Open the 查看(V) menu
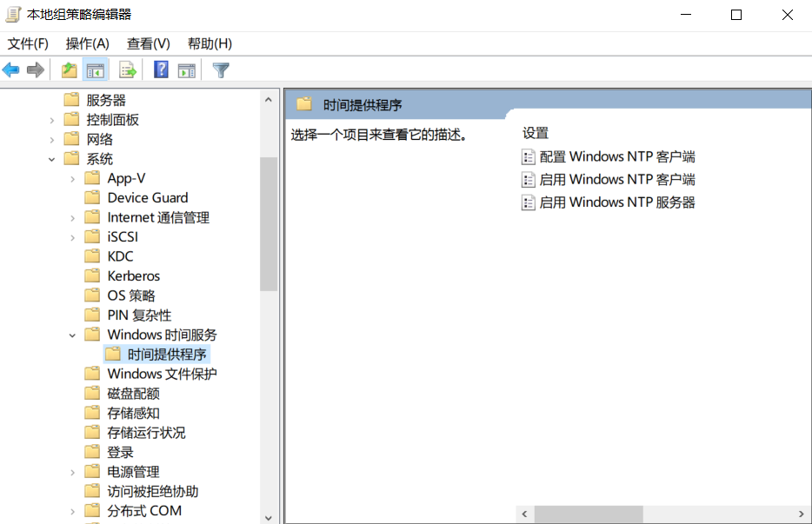Screen dimensions: 812x524 (149, 44)
